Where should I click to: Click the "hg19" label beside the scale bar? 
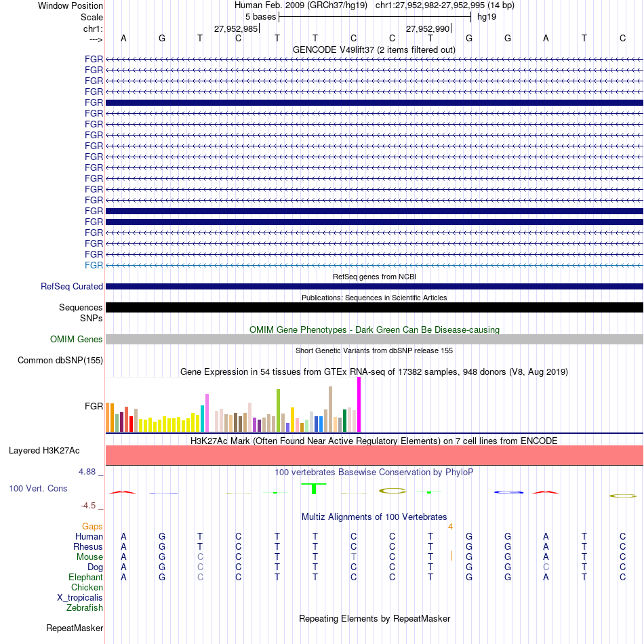[x=487, y=17]
